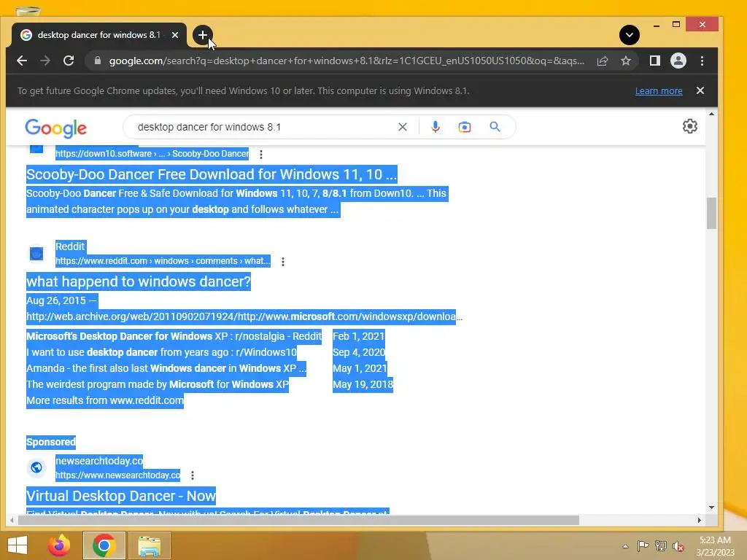
Task: Click the Chrome taskbar icon
Action: coord(104,545)
